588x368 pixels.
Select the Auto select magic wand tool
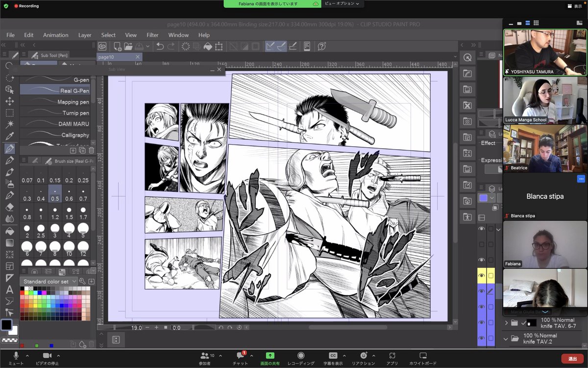coord(9,124)
